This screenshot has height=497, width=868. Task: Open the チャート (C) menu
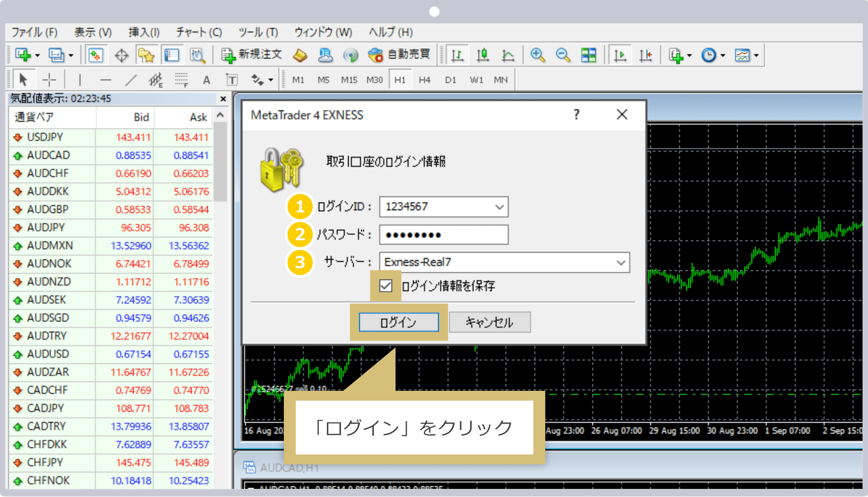click(199, 32)
